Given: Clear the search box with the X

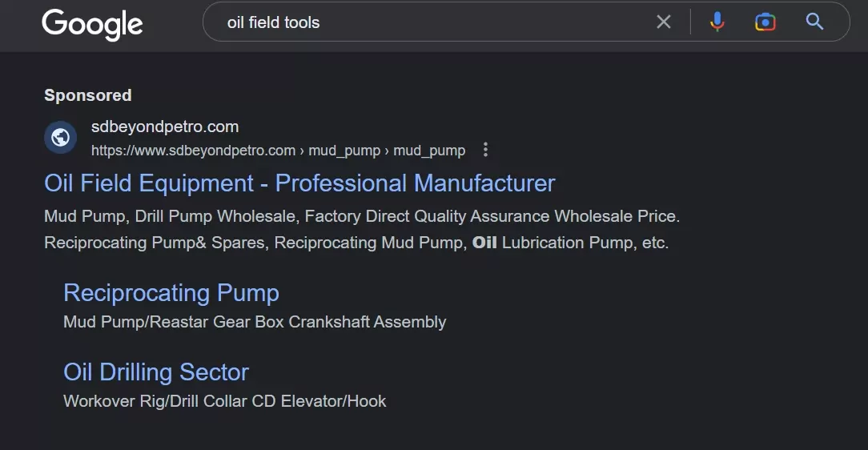Looking at the screenshot, I should (664, 22).
